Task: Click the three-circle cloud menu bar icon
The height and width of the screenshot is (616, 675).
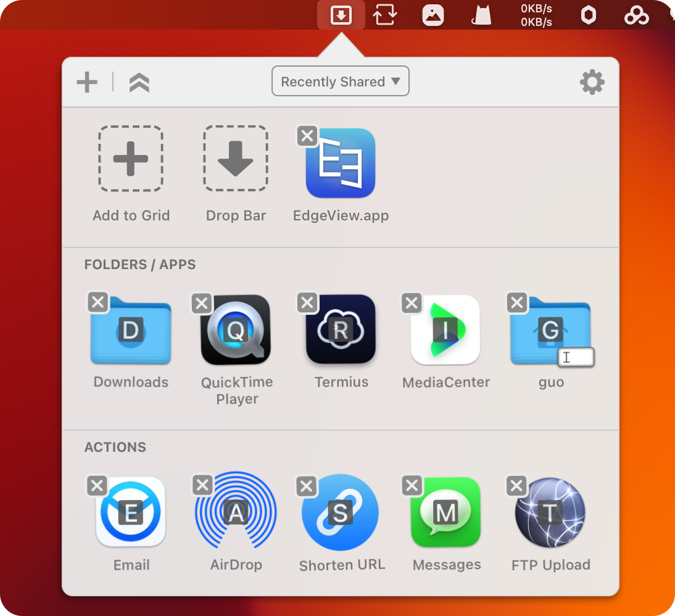Action: click(x=637, y=15)
